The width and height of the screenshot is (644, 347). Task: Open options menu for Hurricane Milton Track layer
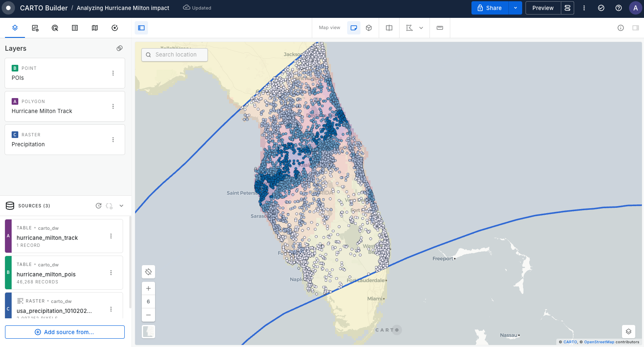point(113,106)
